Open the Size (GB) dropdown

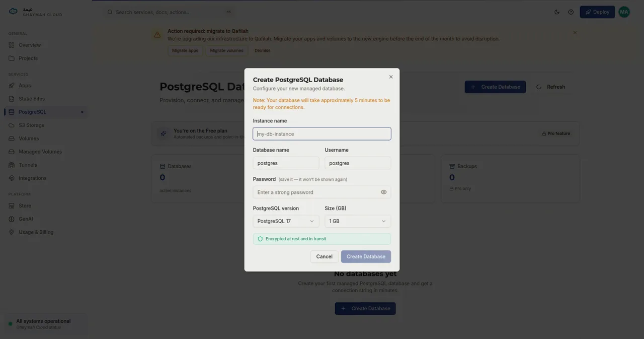pos(358,222)
